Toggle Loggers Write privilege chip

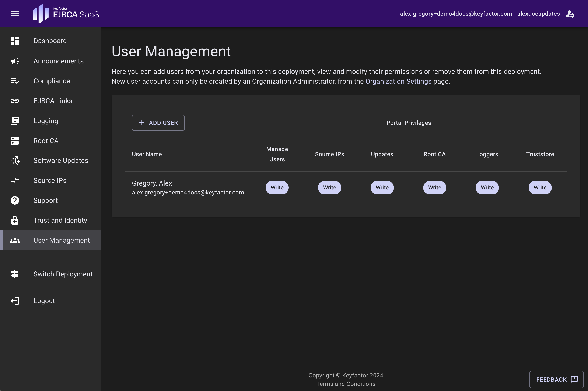point(487,187)
